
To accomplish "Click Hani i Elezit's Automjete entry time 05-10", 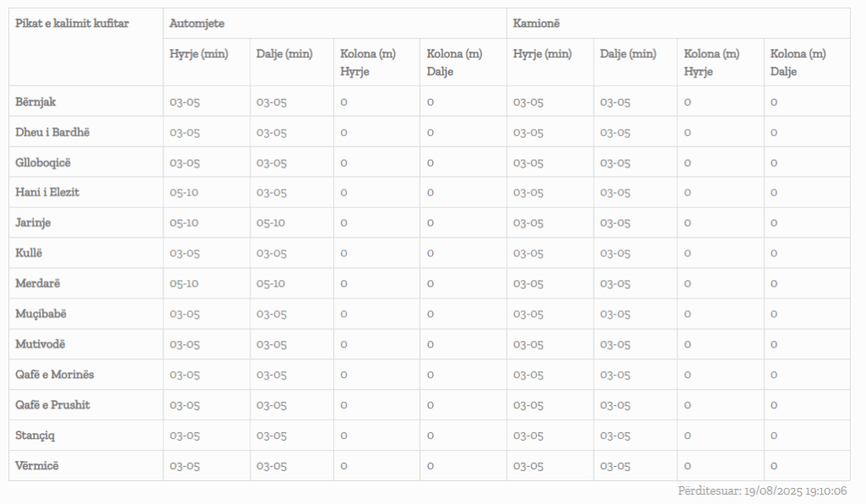I will click(184, 192).
